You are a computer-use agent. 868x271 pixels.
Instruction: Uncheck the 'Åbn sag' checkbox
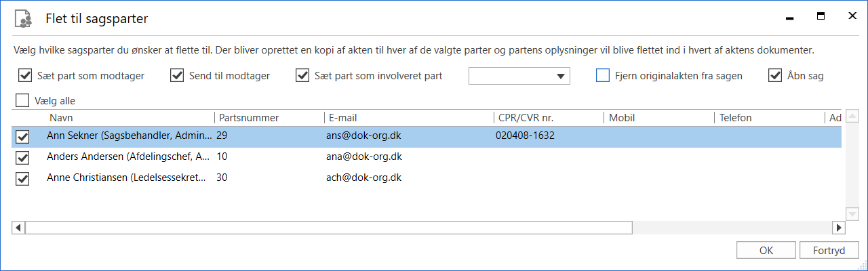[x=776, y=75]
